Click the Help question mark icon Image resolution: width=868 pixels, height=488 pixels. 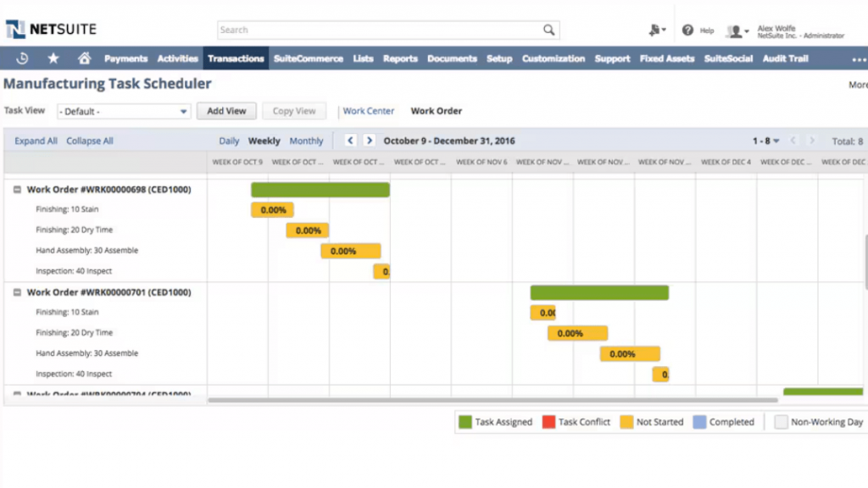(x=687, y=30)
